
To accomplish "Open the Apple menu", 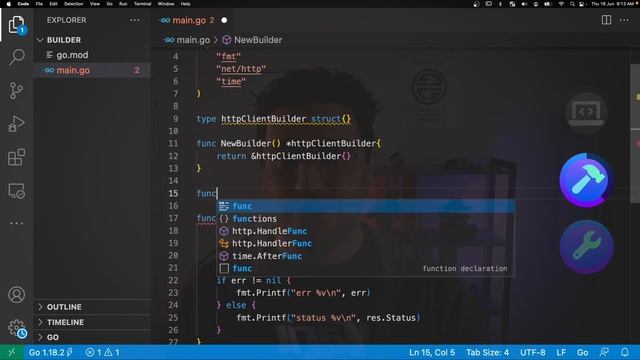I will (9, 4).
